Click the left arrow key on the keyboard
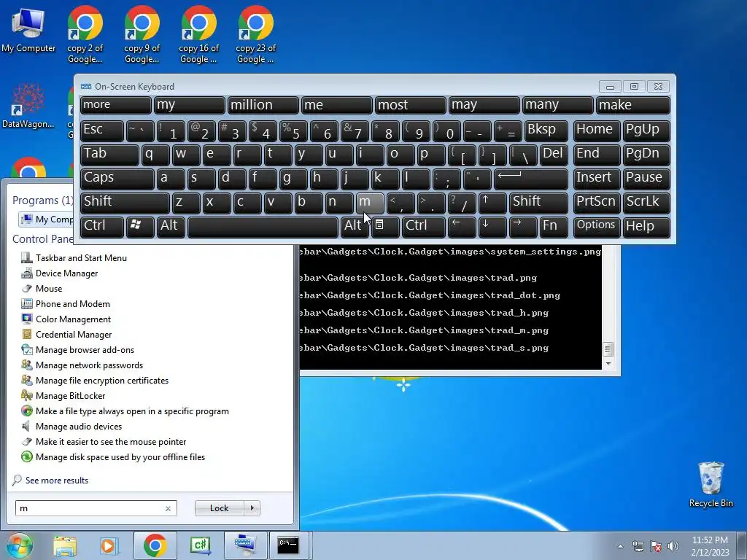This screenshot has height=560, width=747. click(x=461, y=227)
